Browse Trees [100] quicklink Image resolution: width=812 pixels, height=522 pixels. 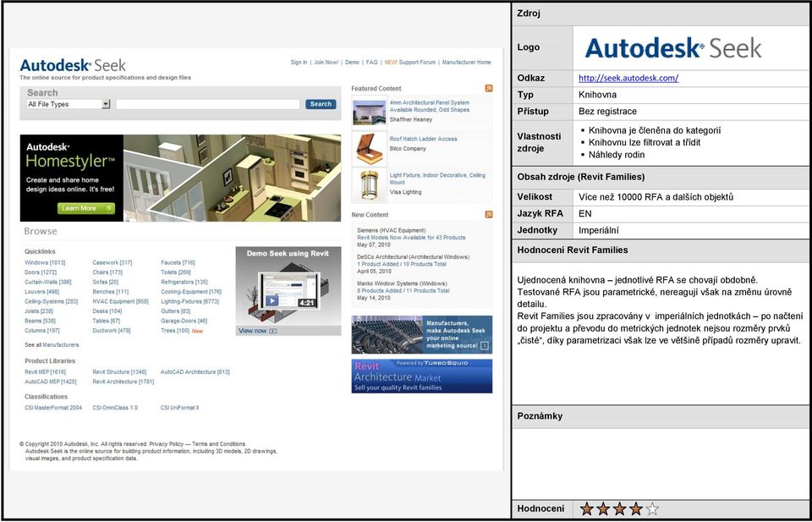click(175, 331)
